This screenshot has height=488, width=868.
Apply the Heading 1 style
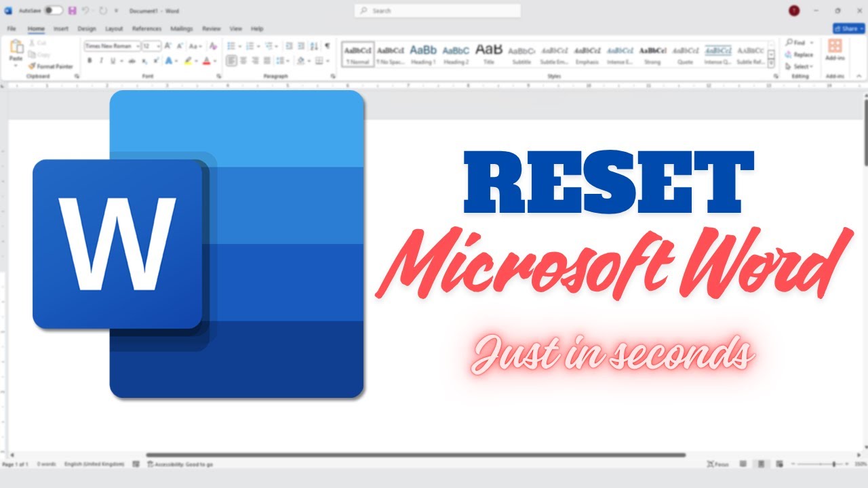(x=423, y=54)
